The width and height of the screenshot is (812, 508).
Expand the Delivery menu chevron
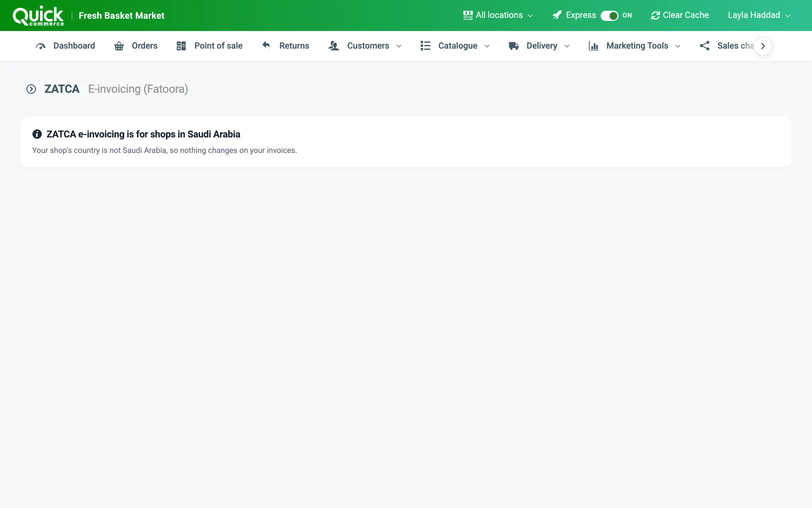point(567,46)
